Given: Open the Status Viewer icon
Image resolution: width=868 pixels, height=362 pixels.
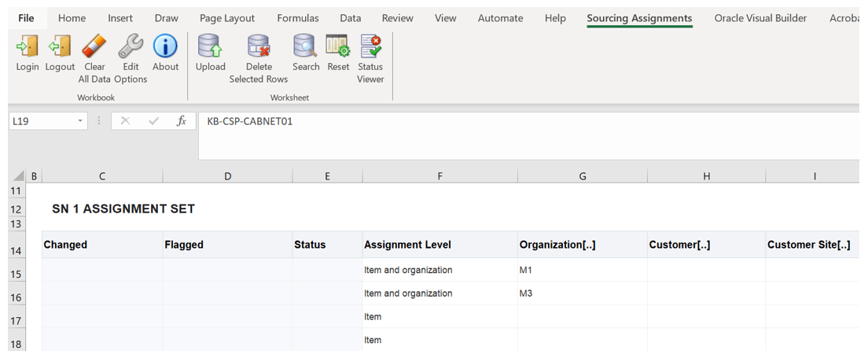Looking at the screenshot, I should [370, 46].
